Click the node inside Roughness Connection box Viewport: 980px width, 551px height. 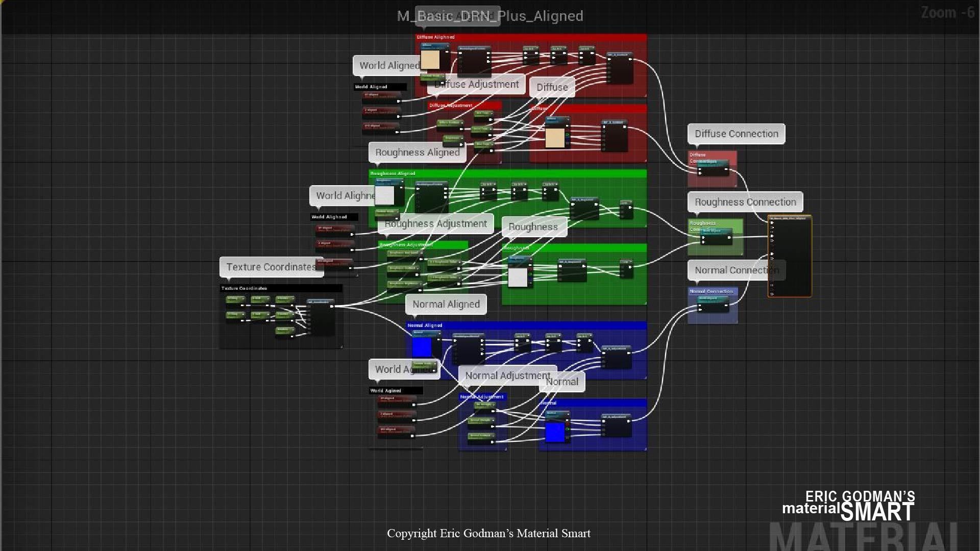[x=716, y=238]
